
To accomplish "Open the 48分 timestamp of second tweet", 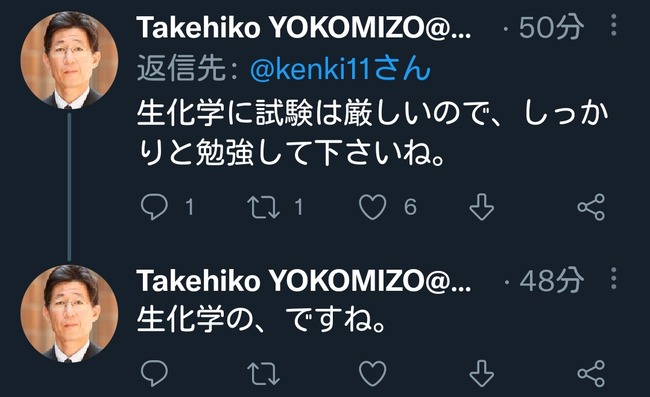I will [x=551, y=281].
